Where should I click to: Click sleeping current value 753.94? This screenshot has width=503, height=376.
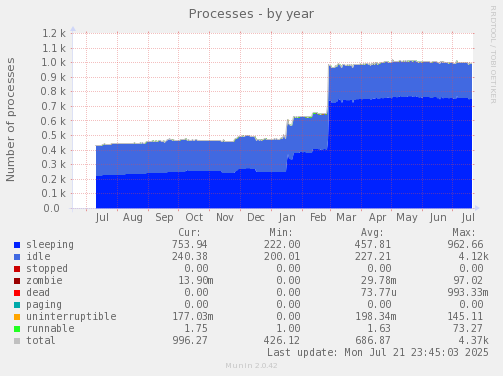pyautogui.click(x=189, y=245)
